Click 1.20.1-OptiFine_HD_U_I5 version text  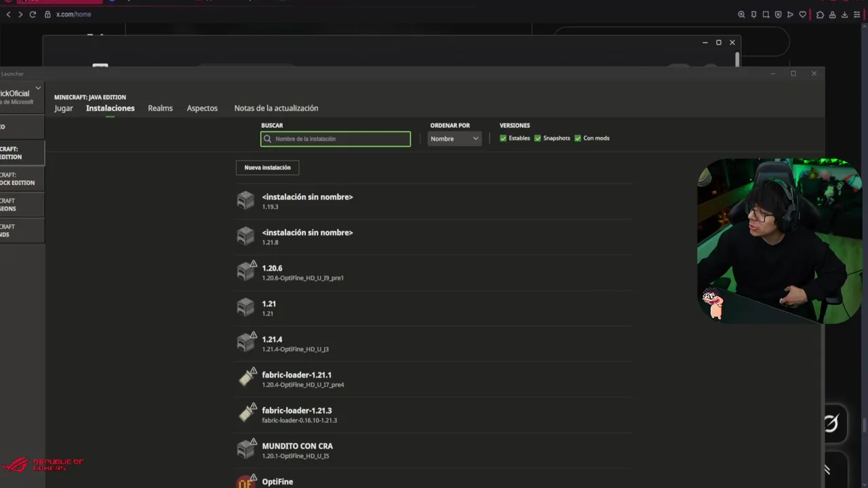click(295, 456)
